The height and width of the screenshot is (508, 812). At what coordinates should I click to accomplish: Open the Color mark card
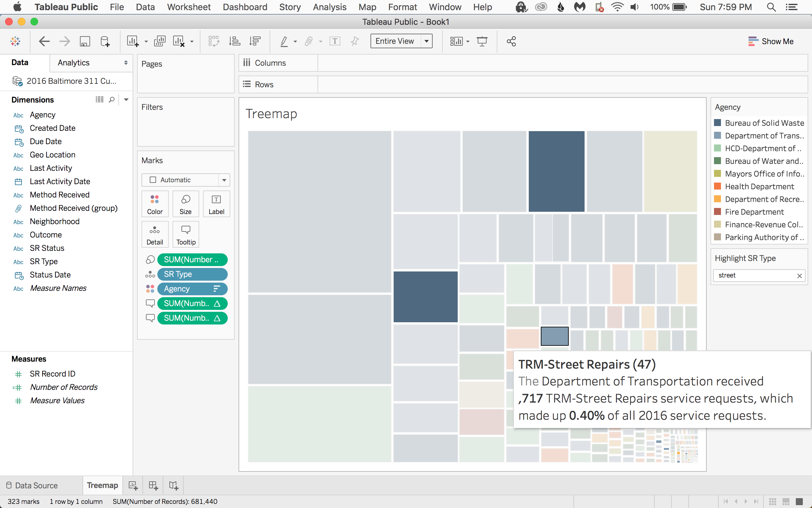click(x=155, y=204)
